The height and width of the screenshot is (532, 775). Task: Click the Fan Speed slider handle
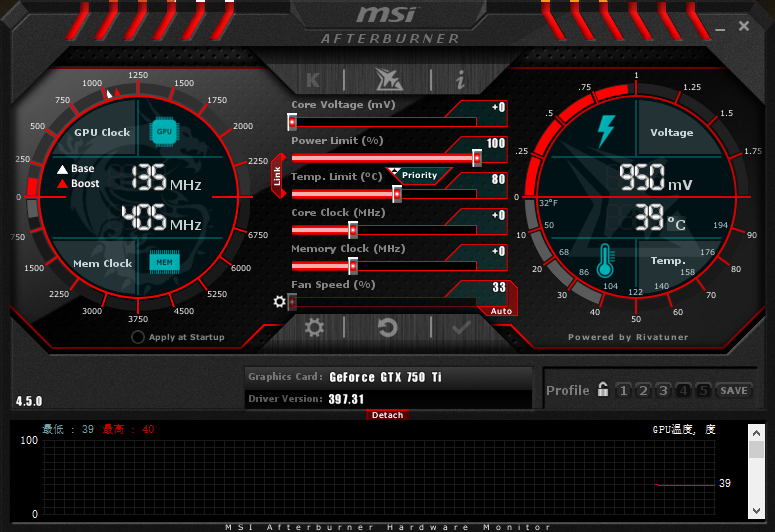(292, 302)
